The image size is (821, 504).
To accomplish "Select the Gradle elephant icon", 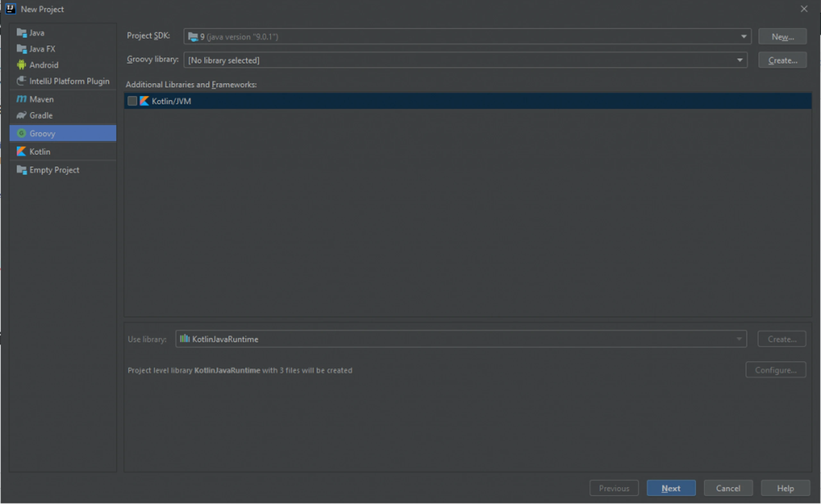I will tap(21, 115).
